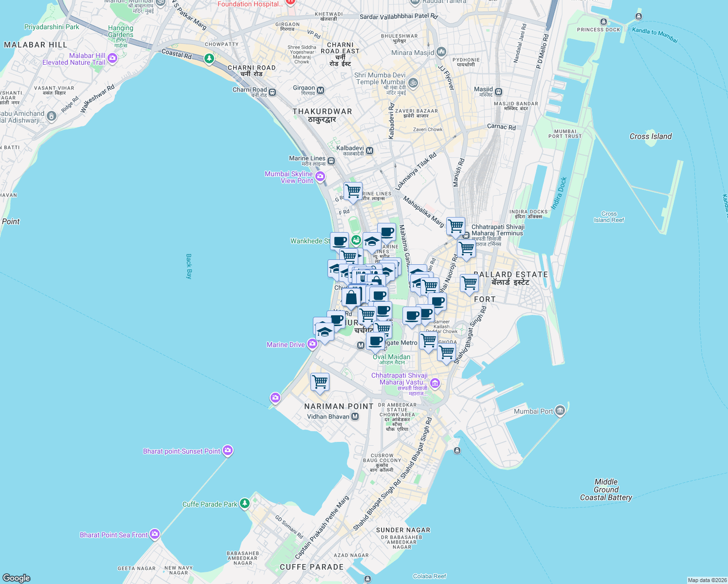Screen dimensions: 728x584
Task: Click the NARIMAN POINT area label
Action: [x=339, y=406]
